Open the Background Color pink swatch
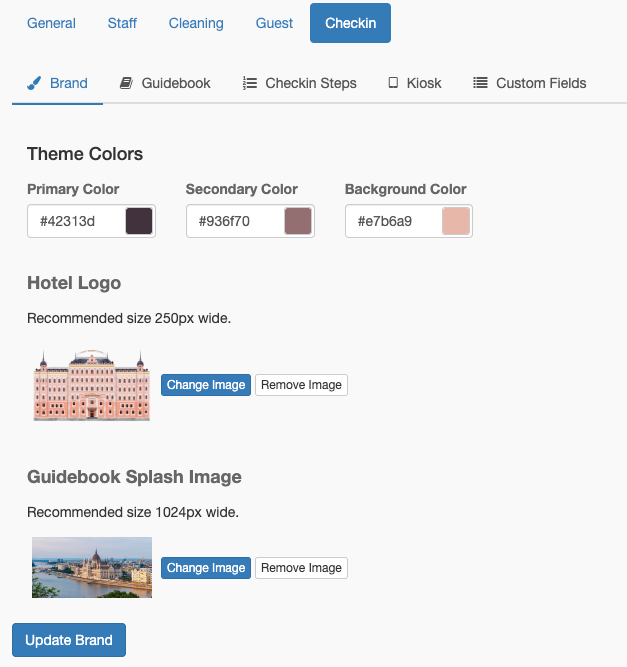This screenshot has width=627, height=667. (x=456, y=221)
